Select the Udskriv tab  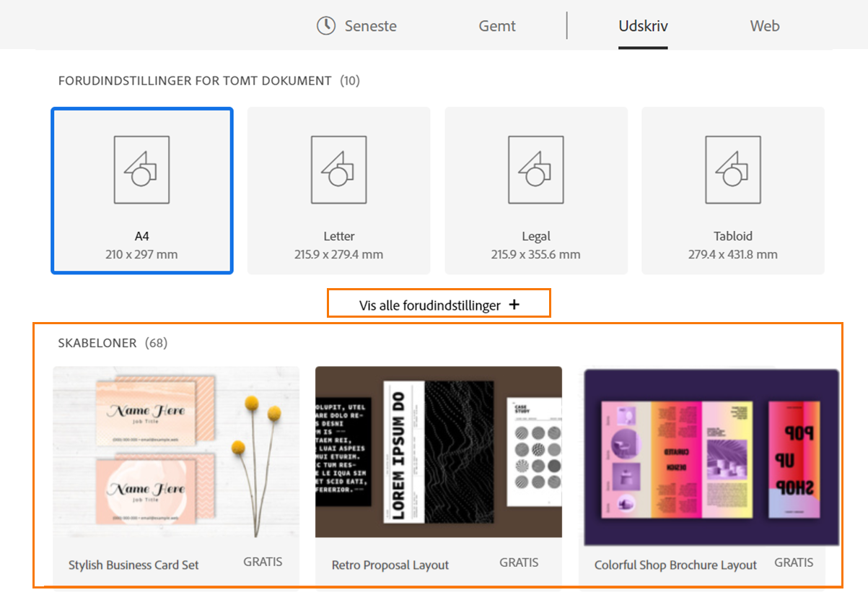[x=643, y=26]
